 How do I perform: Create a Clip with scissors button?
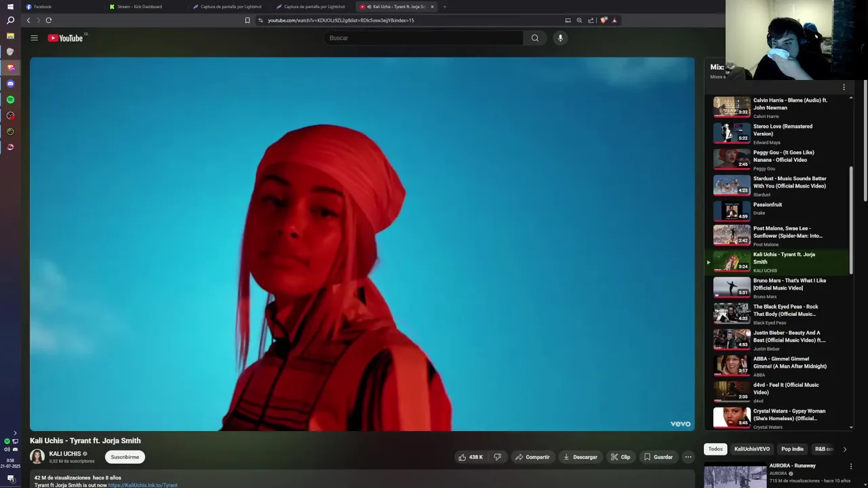(620, 457)
